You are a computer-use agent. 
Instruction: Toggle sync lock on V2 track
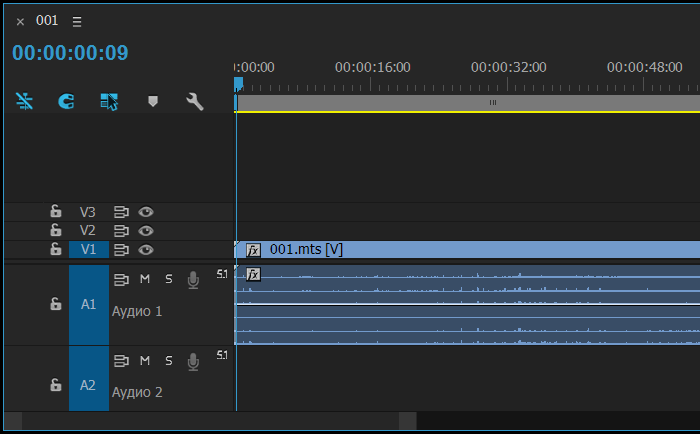pyautogui.click(x=121, y=230)
